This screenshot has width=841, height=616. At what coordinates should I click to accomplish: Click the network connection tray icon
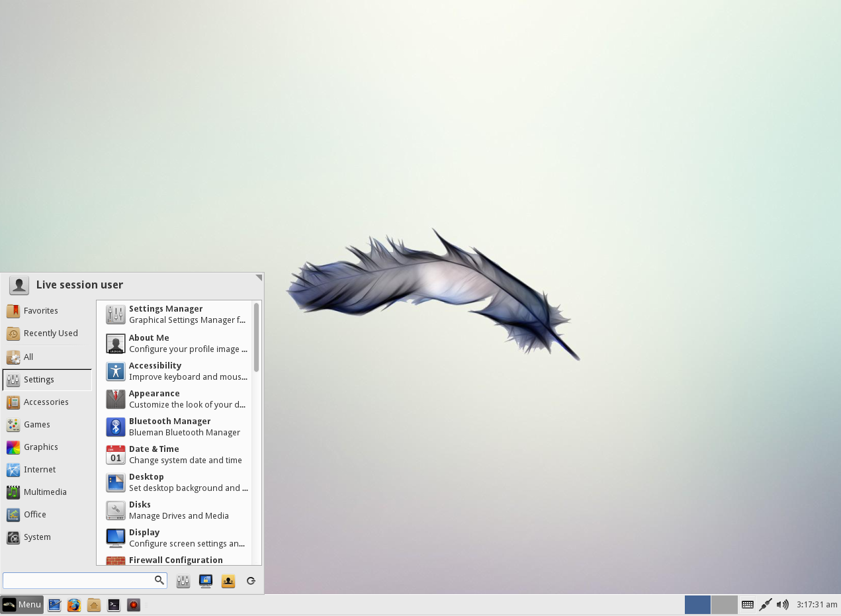766,604
